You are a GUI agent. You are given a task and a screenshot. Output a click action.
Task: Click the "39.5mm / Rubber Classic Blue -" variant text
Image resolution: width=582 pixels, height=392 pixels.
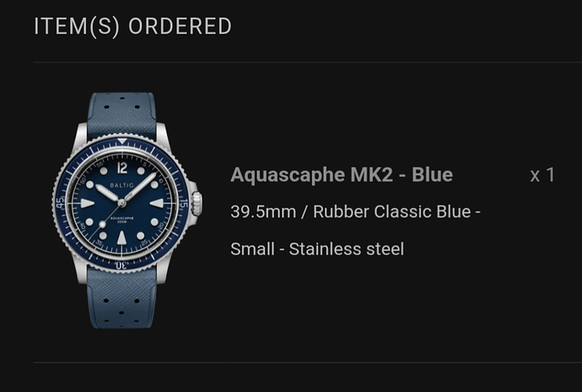(355, 212)
